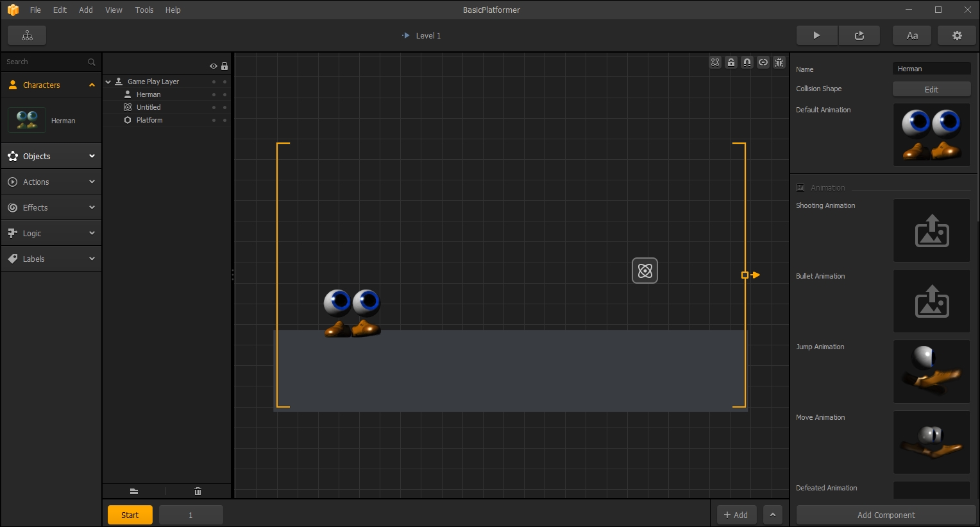Image resolution: width=980 pixels, height=527 pixels.
Task: Open the Add menu
Action: 86,10
